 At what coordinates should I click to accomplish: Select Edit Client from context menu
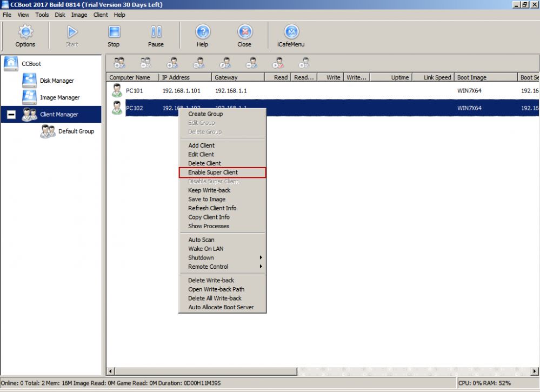pos(223,154)
